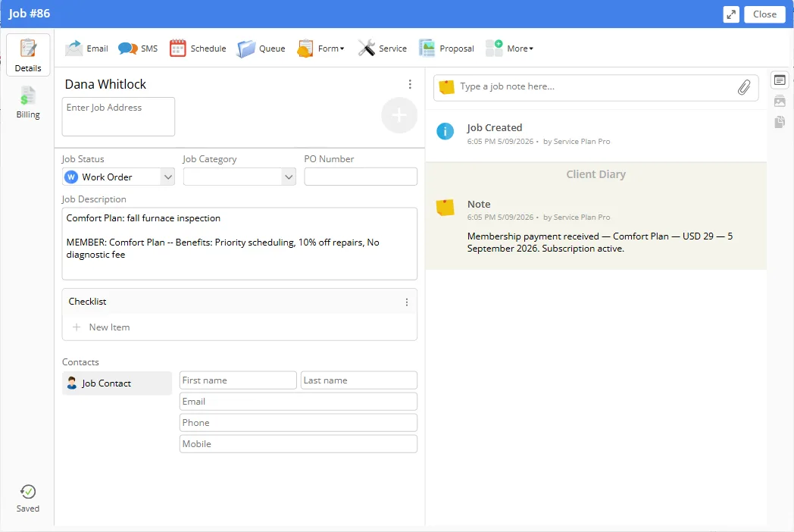Click into the Job Description text area
This screenshot has width=794, height=532.
[x=239, y=244]
